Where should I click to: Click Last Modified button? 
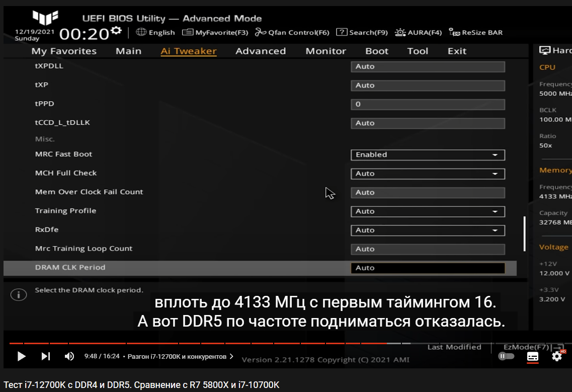pyautogui.click(x=454, y=347)
